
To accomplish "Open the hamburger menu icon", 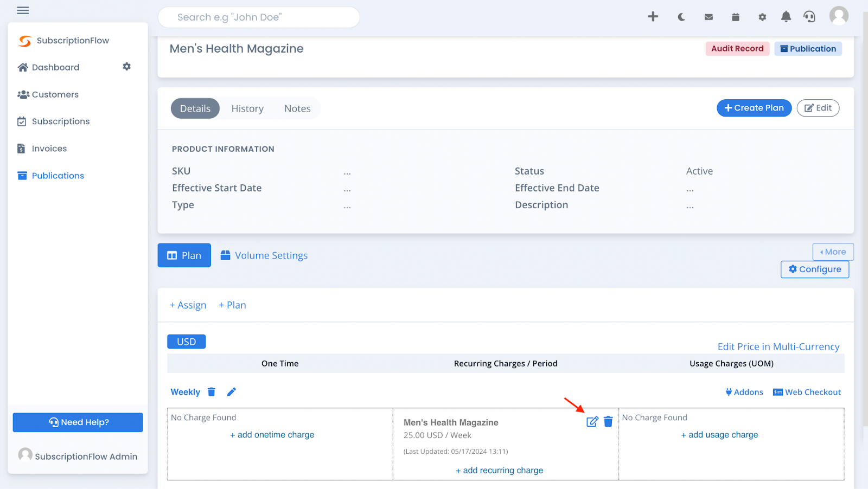I will pos(23,10).
